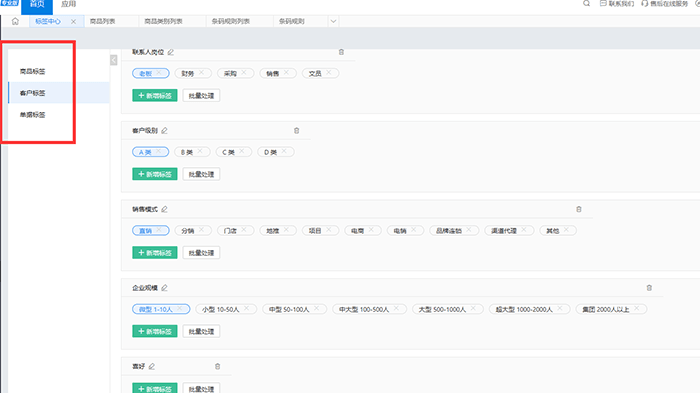Edit the 联系人岗位 group name
700x393 pixels.
(x=171, y=52)
